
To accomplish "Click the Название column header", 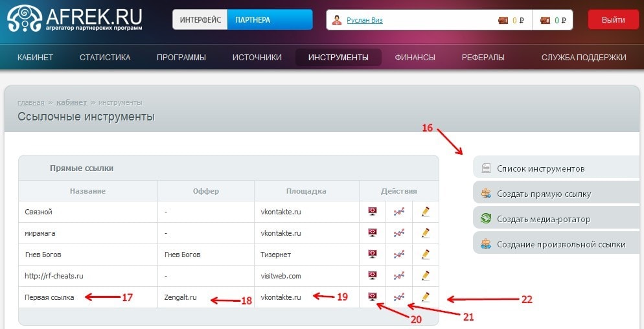I will click(x=87, y=191).
